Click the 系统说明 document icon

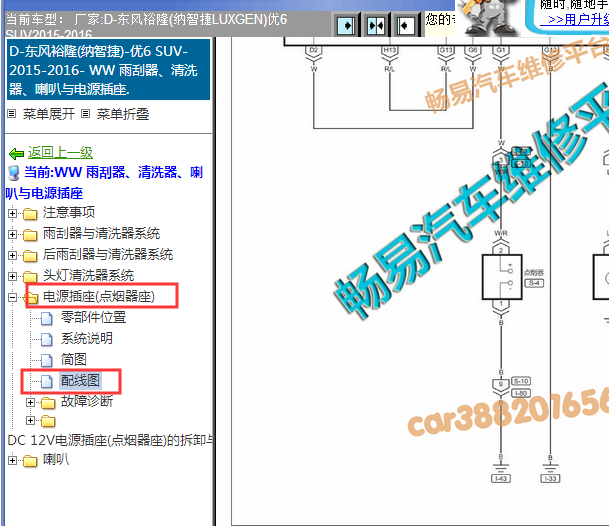pos(47,339)
